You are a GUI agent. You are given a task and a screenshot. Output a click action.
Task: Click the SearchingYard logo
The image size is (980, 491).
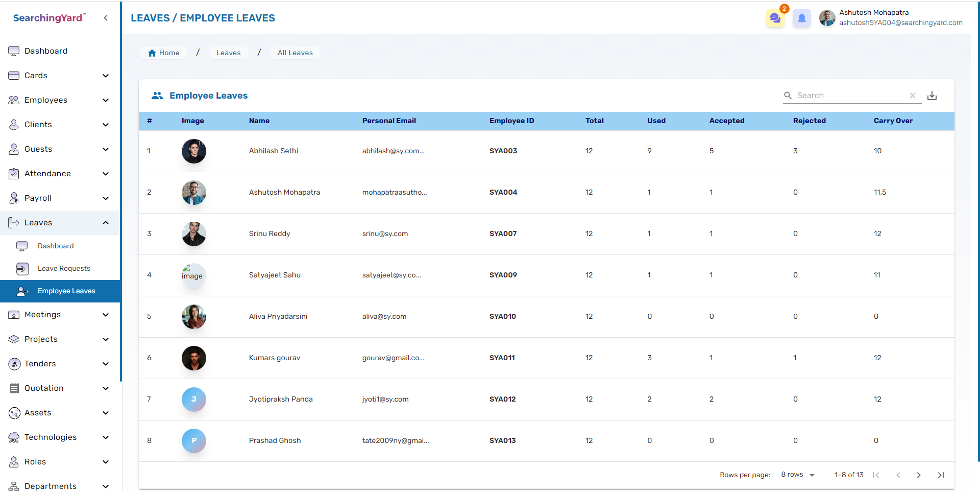50,18
